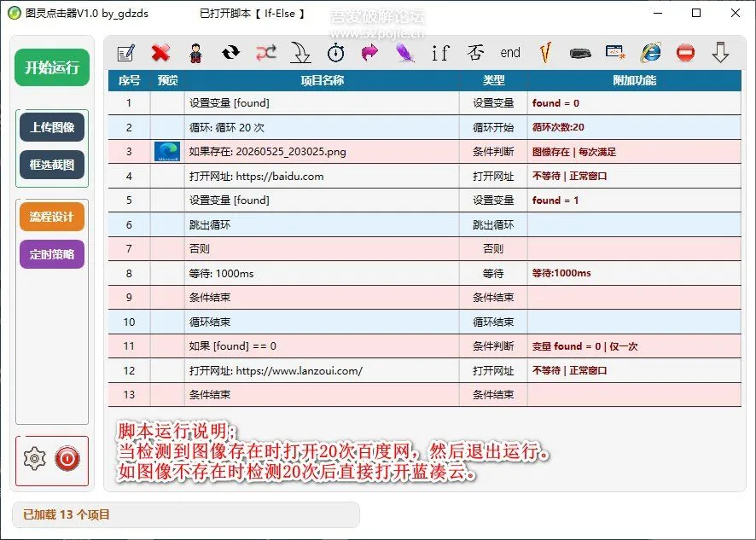
Task: Select row 1 named 设置变量 [found]
Action: [x=424, y=102]
